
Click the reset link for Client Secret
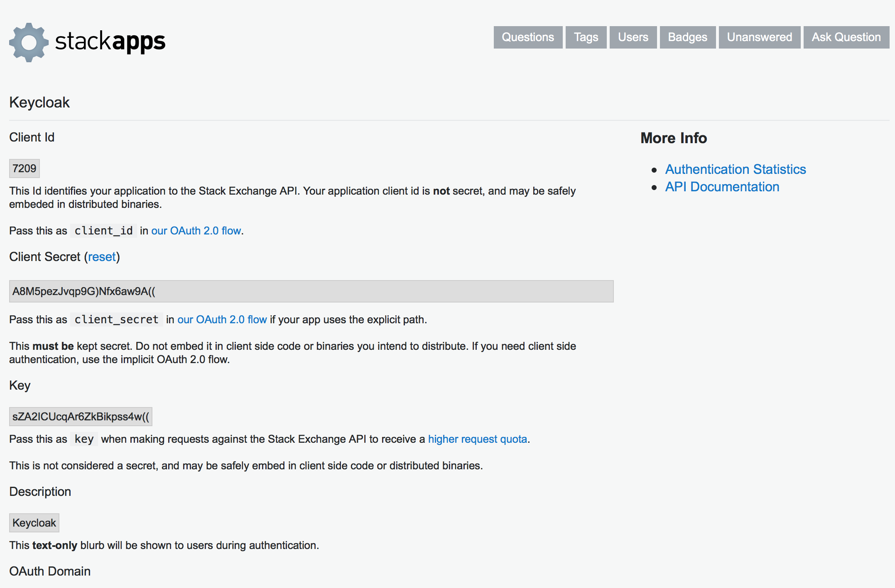tap(102, 256)
